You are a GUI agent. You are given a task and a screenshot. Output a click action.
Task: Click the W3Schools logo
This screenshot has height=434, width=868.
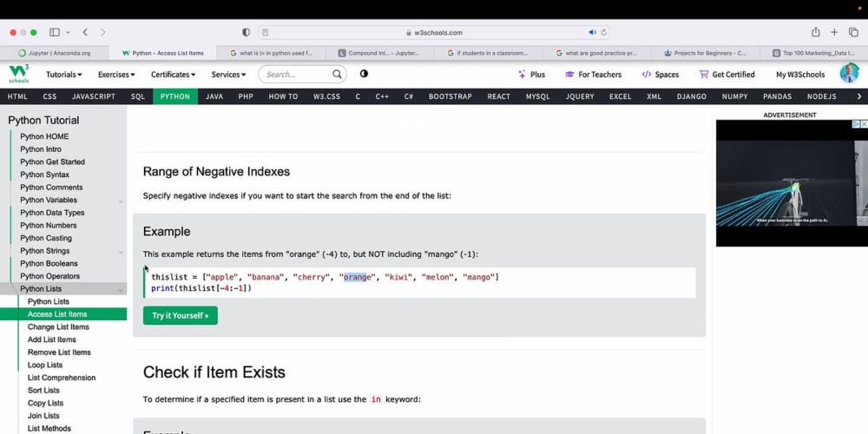pyautogui.click(x=19, y=74)
